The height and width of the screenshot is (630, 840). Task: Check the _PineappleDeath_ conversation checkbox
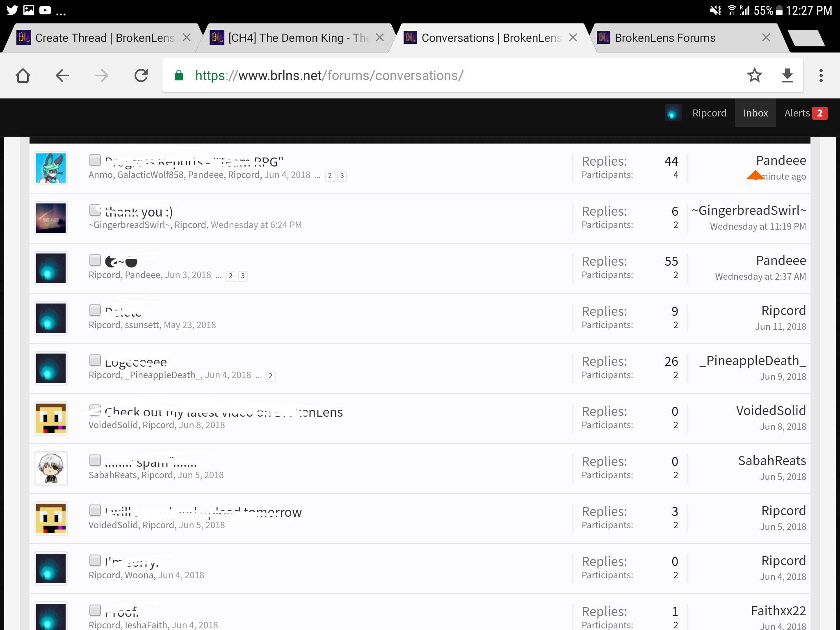pos(95,360)
